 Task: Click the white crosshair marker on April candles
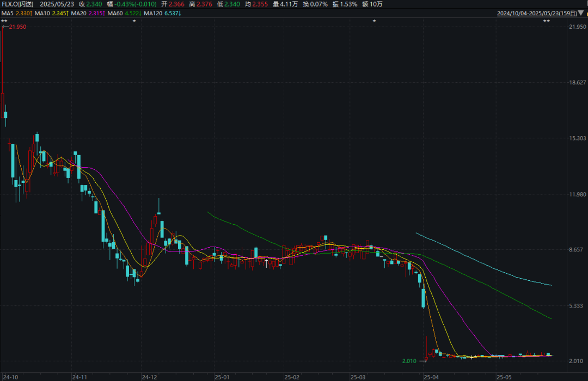pyautogui.click(x=471, y=357)
